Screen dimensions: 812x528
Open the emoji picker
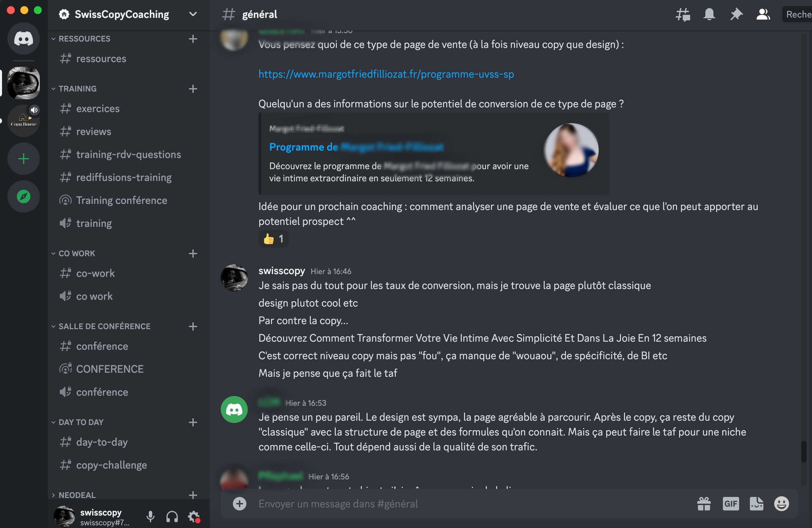click(x=781, y=504)
